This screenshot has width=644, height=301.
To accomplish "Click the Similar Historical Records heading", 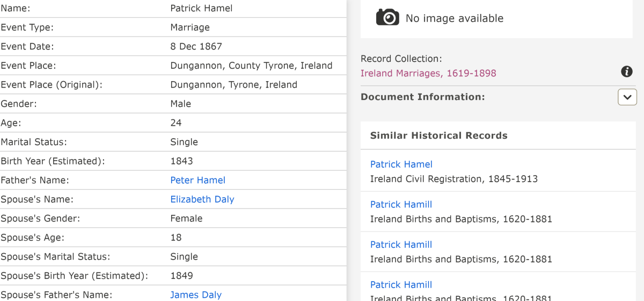I will 439,135.
